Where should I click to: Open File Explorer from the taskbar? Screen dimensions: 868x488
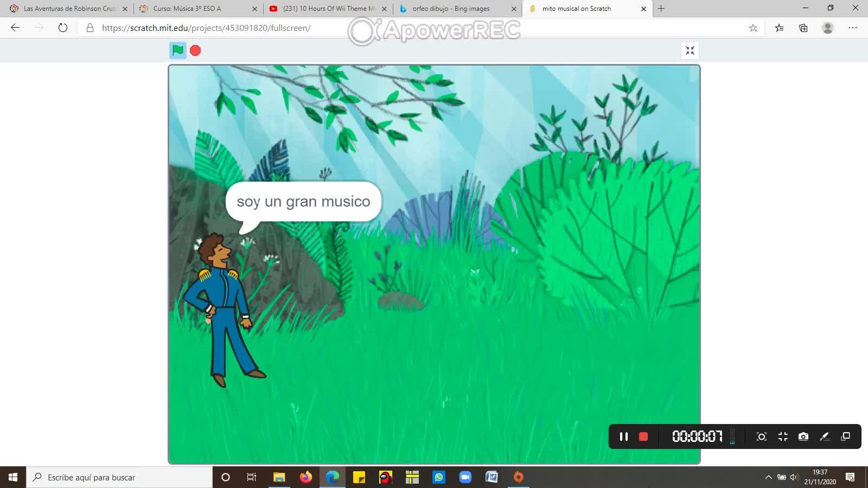pos(279,477)
